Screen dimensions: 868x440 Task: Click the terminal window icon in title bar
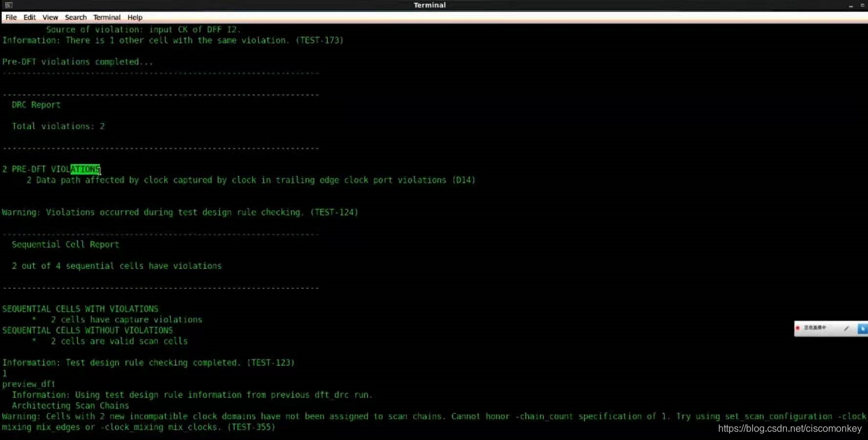pos(8,5)
